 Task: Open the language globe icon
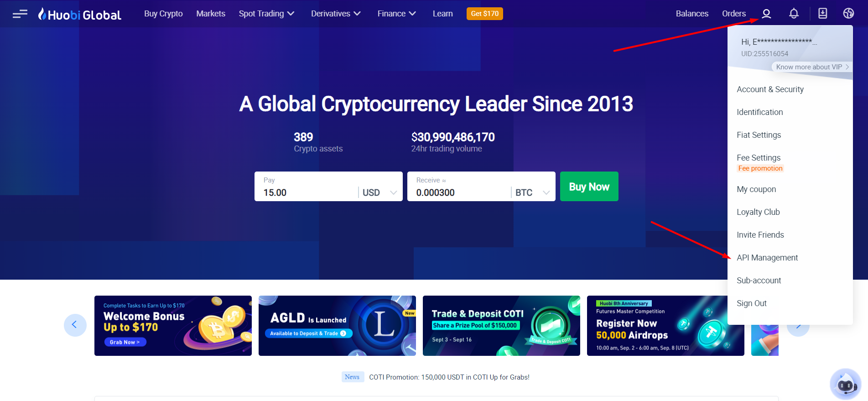848,14
